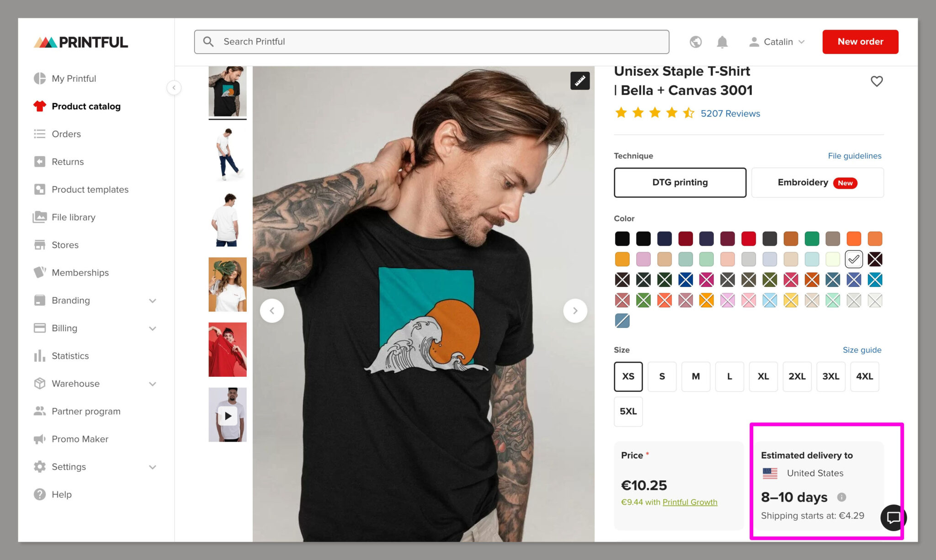Click the New order button

point(860,42)
